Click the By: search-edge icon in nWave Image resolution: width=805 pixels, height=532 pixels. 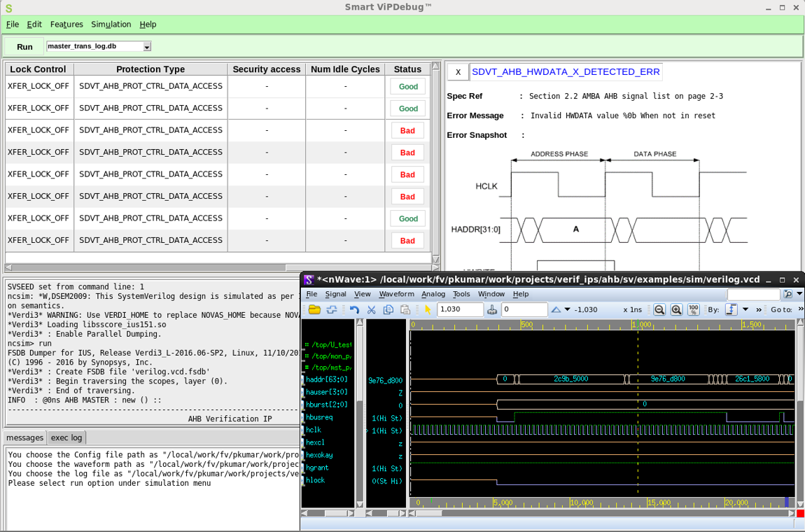click(731, 309)
